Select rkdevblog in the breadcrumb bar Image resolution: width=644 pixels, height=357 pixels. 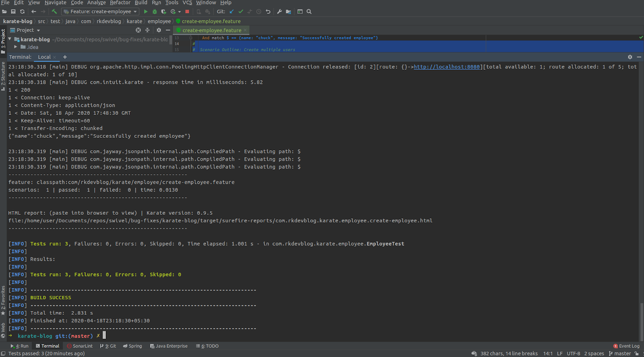click(x=109, y=21)
